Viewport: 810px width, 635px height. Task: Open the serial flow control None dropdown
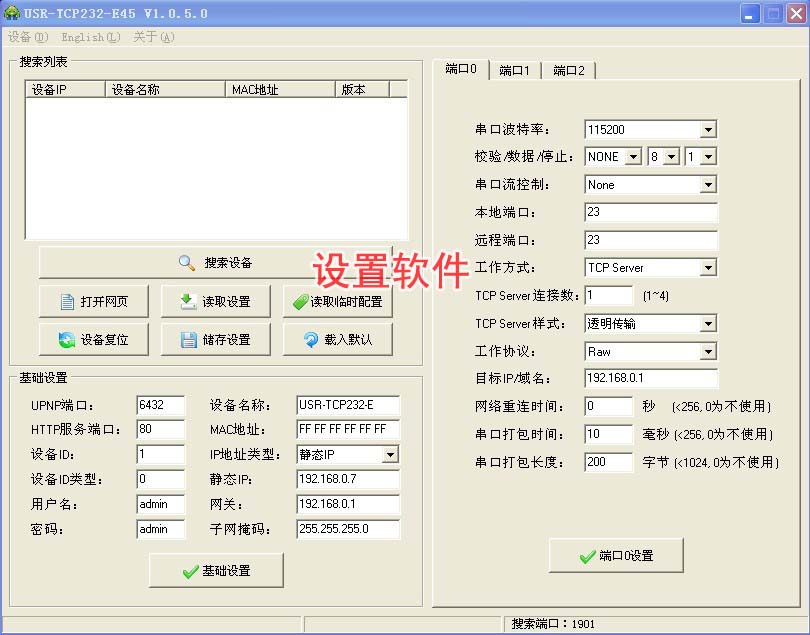click(708, 185)
